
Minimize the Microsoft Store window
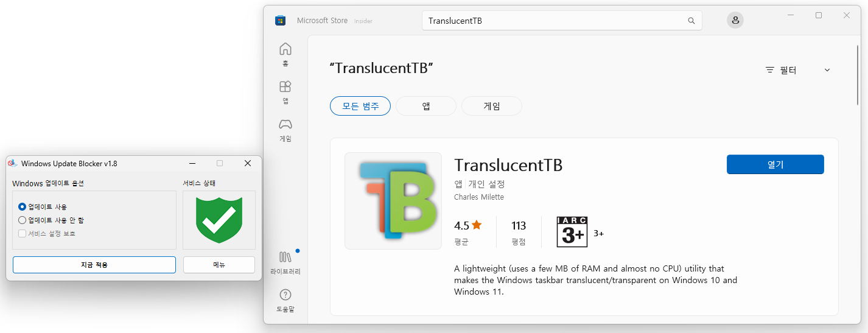791,15
